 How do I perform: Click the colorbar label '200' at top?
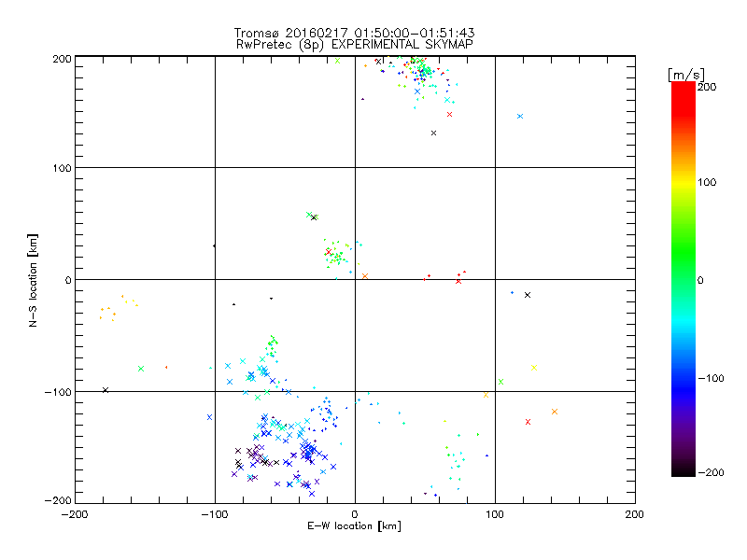click(x=707, y=86)
